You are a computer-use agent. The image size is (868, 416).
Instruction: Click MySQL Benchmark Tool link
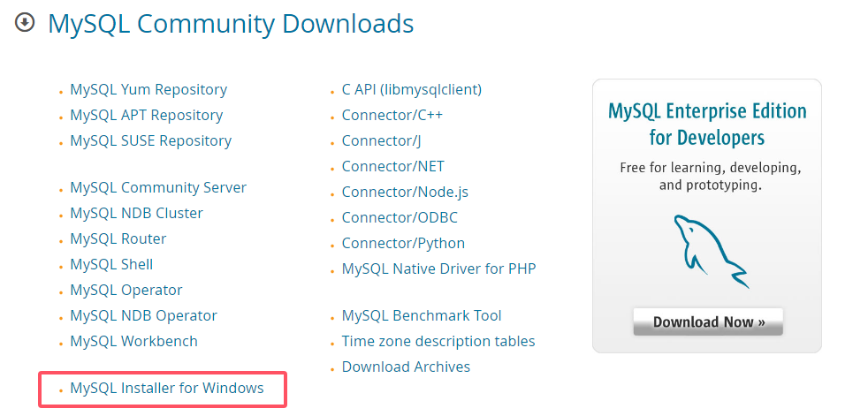[422, 316]
